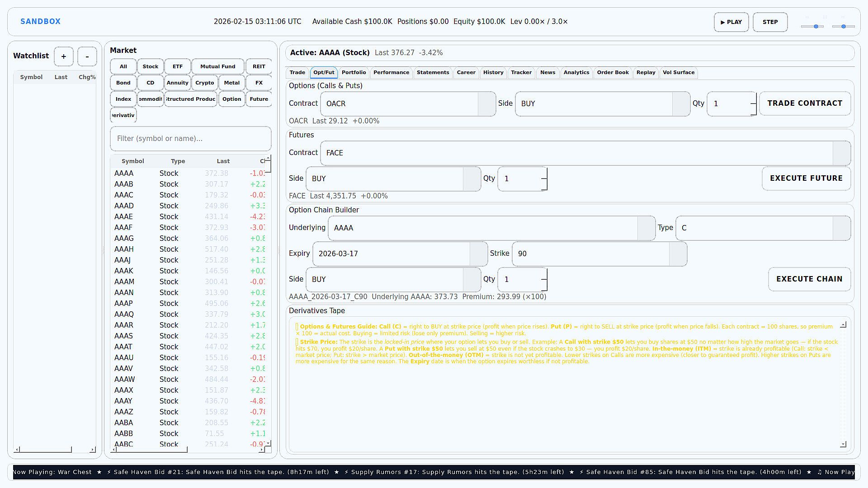The height and width of the screenshot is (488, 868).
Task: Filter market by Crypto asset type
Action: coord(204,83)
